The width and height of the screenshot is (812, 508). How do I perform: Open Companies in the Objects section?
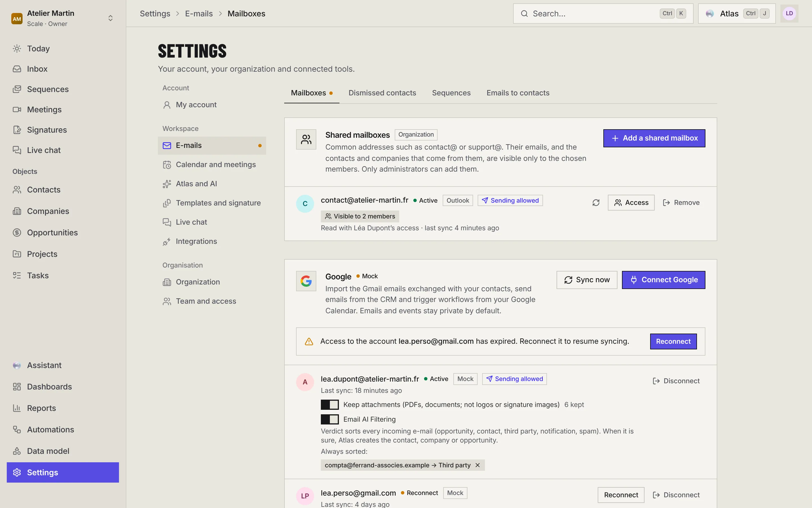pos(63,211)
